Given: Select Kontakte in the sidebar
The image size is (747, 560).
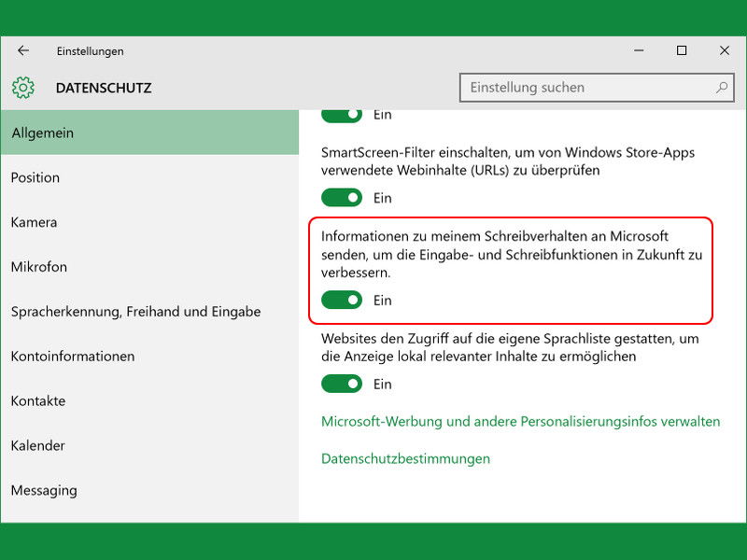Looking at the screenshot, I should (149, 401).
